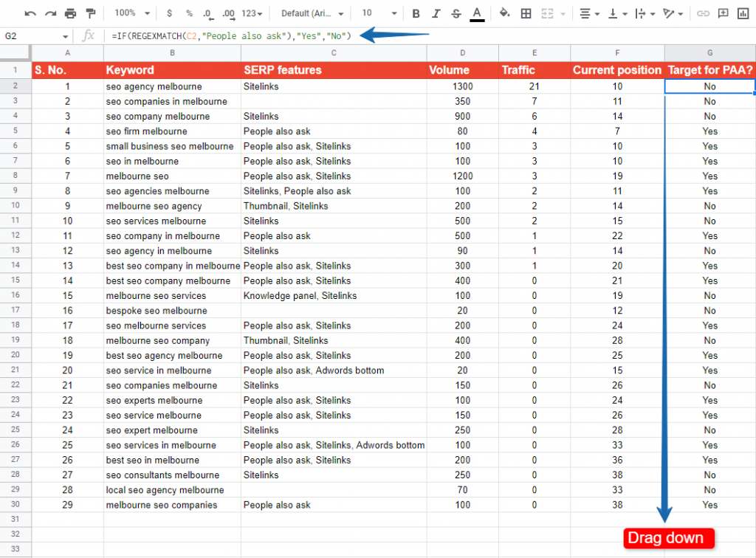Decrease decimal places
Image resolution: width=756 pixels, height=558 pixels.
point(207,13)
